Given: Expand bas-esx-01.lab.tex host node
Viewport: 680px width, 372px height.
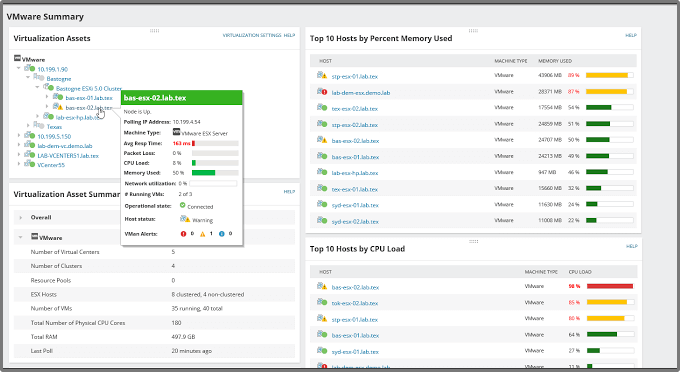Looking at the screenshot, I should (47, 97).
